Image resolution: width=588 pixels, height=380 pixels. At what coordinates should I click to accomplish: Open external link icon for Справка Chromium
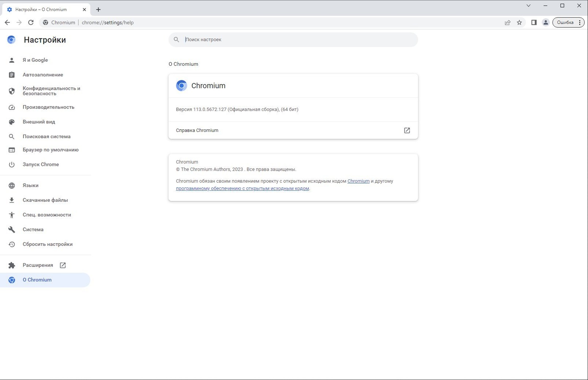[407, 130]
